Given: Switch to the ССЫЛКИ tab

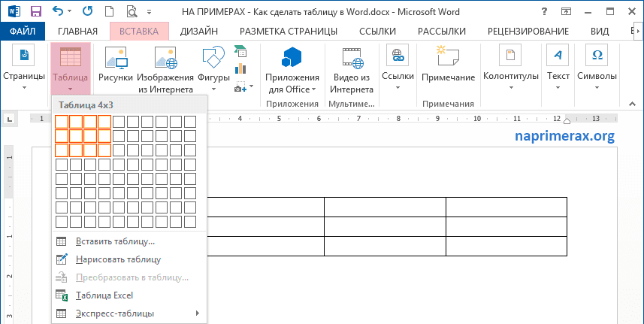Looking at the screenshot, I should (x=377, y=32).
